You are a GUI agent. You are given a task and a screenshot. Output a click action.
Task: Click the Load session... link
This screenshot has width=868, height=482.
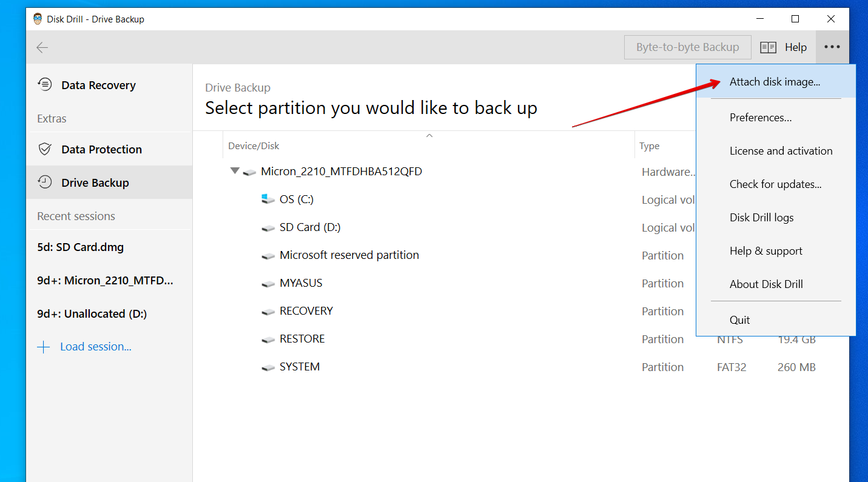[x=96, y=347]
